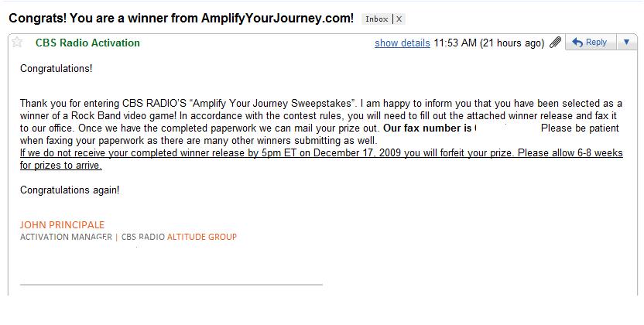Click the 'Thank you for entering' paragraph
The image size is (644, 325).
[232, 103]
